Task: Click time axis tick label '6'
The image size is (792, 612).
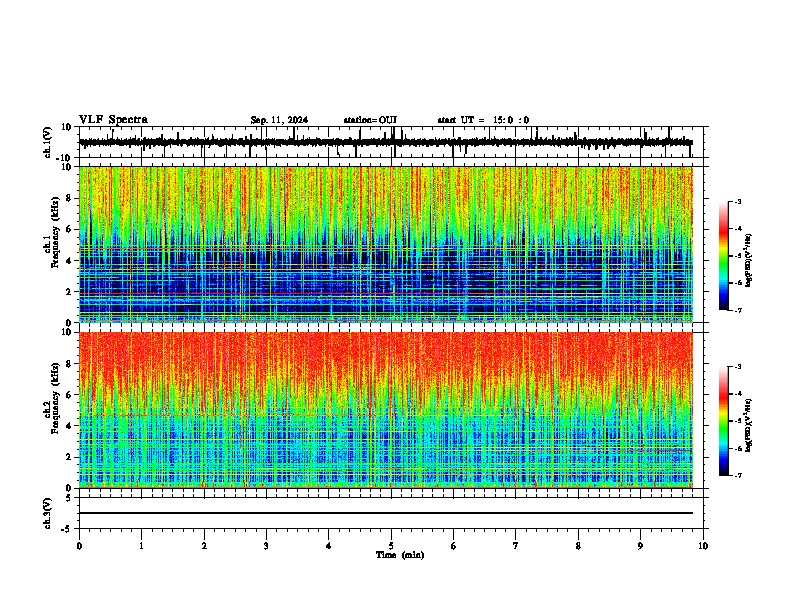Action: pos(454,546)
